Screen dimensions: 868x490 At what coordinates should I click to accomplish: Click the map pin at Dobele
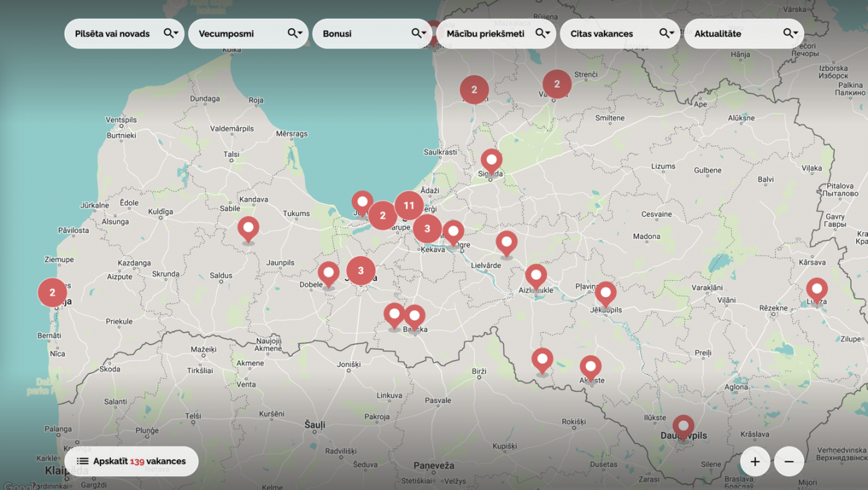coord(329,274)
